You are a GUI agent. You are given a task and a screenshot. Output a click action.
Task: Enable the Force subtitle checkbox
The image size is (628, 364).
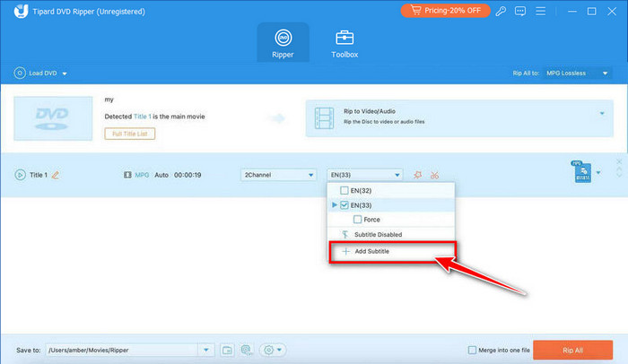pos(357,220)
